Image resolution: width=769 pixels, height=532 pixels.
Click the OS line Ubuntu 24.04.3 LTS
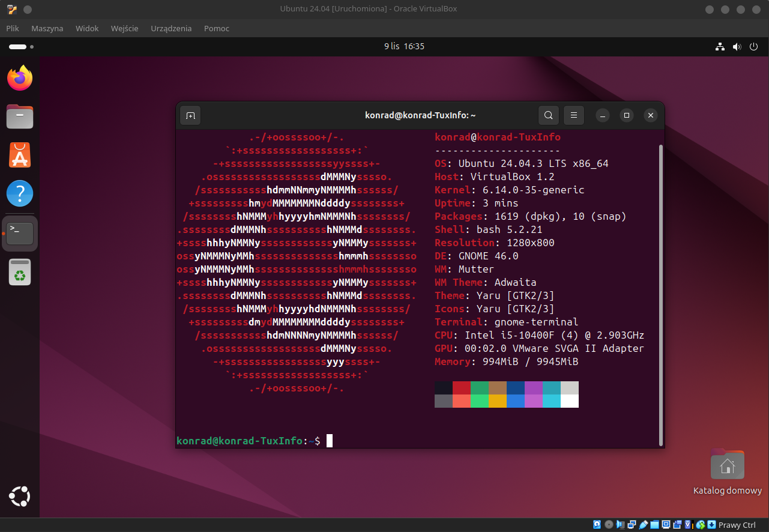522,163
